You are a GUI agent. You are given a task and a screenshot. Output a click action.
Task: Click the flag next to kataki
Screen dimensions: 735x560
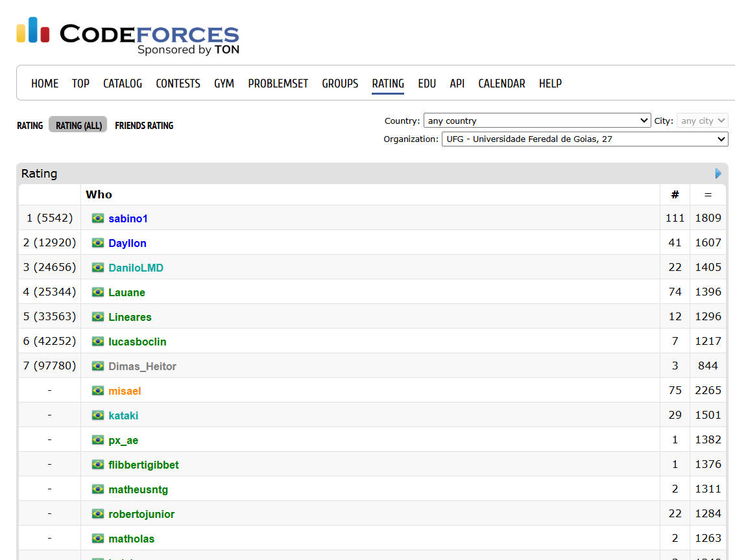[x=98, y=415]
